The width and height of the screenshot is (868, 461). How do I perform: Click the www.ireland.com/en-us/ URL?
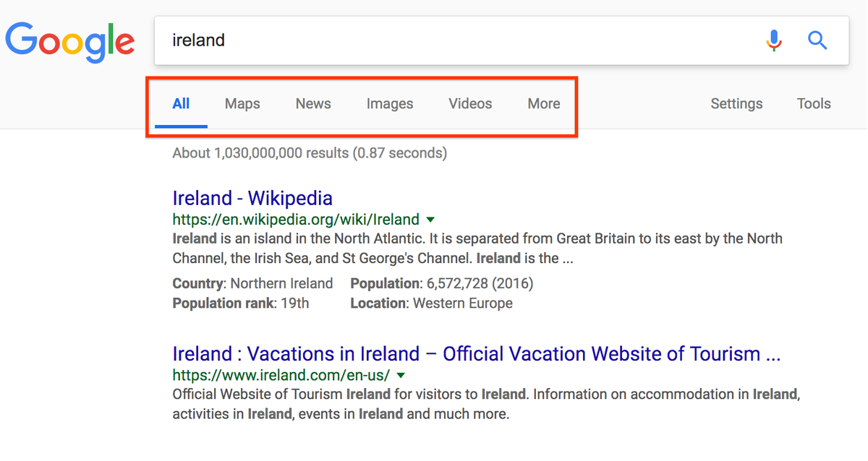(x=281, y=376)
